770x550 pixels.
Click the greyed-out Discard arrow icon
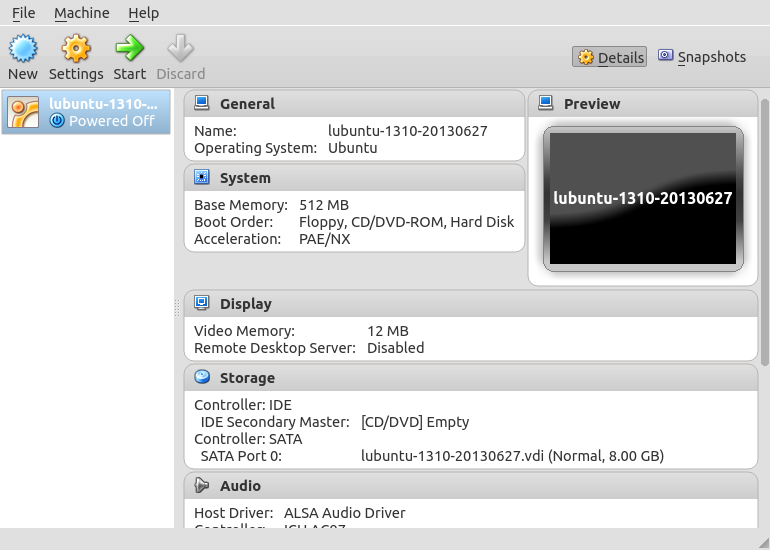(180, 48)
